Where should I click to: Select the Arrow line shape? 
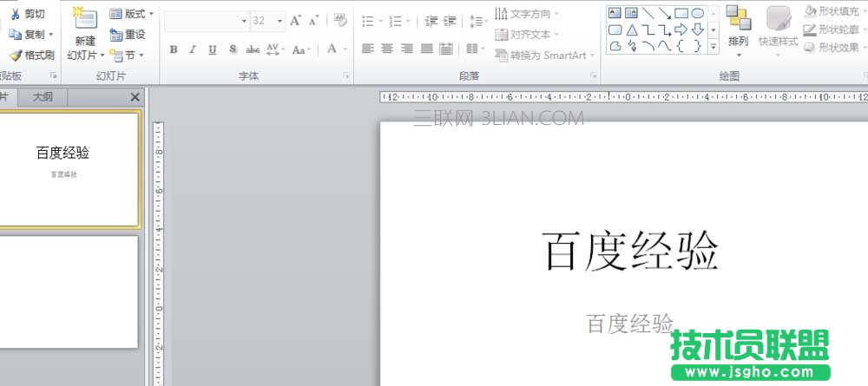tap(664, 13)
